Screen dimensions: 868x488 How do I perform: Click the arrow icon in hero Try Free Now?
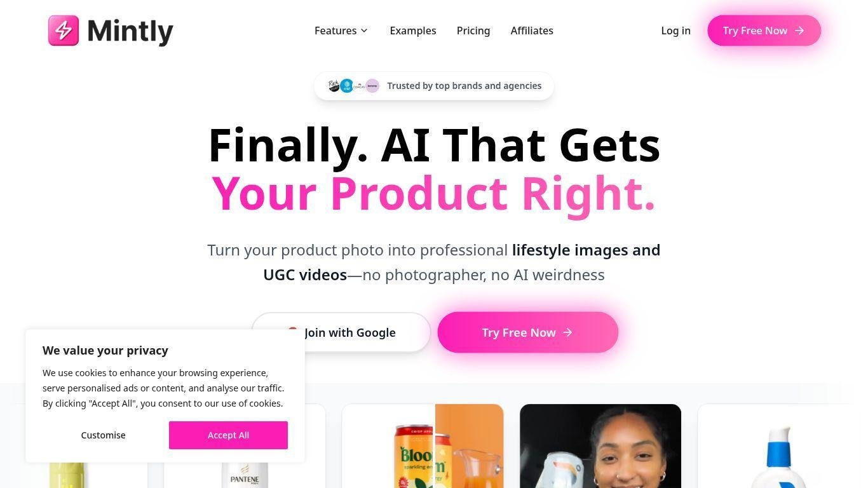tap(567, 332)
